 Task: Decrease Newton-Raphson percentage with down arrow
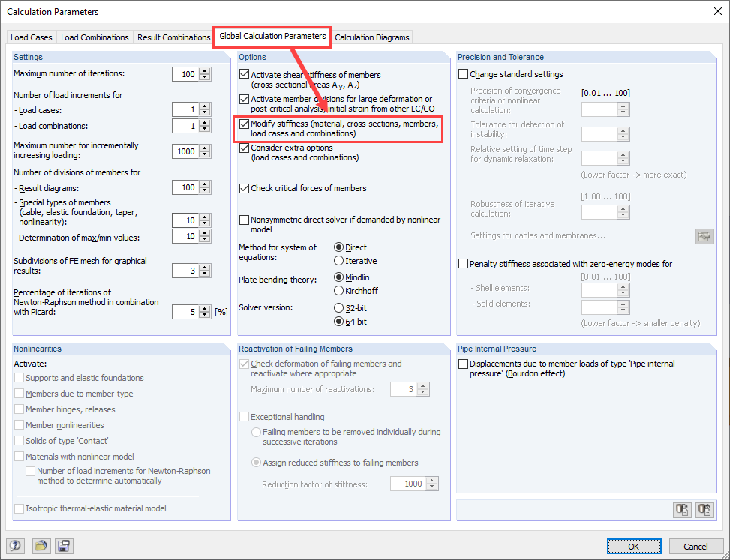205,315
